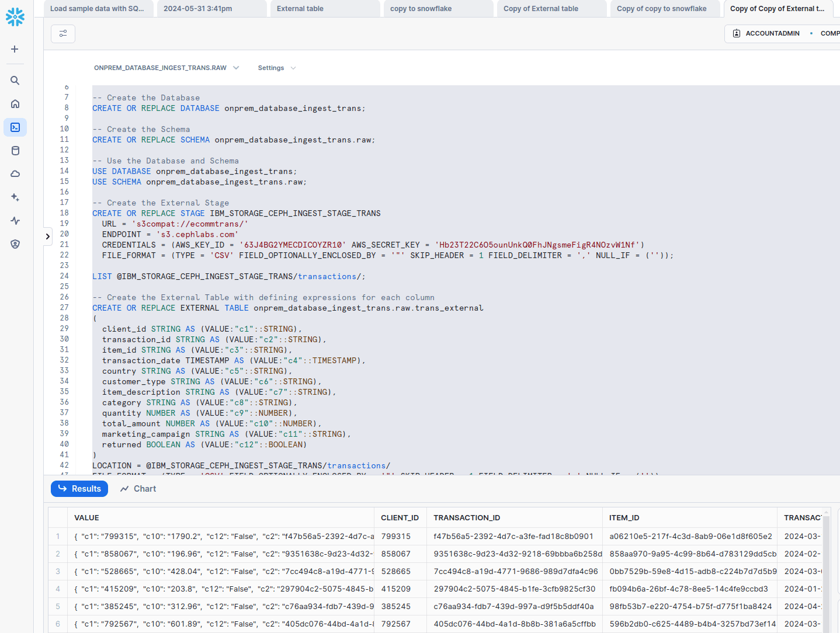Switch to the copy to snowflake tab
Image resolution: width=840 pixels, height=633 pixels.
pyautogui.click(x=438, y=9)
